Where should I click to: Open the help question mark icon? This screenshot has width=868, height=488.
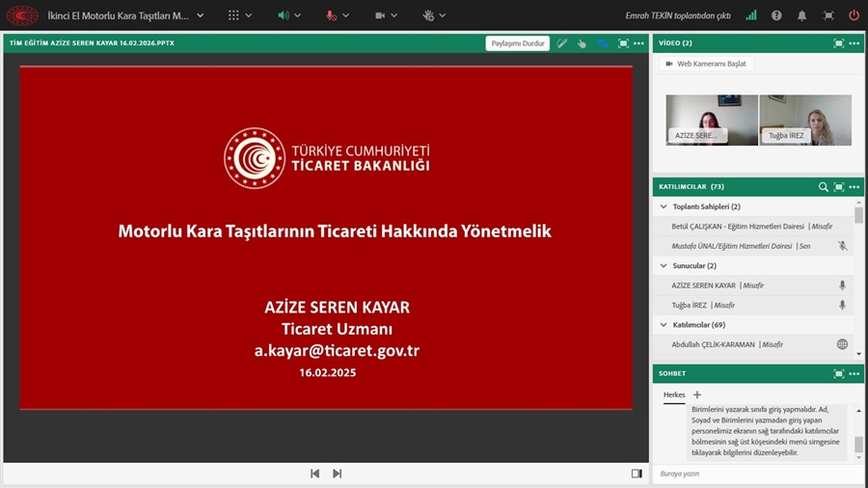[776, 15]
